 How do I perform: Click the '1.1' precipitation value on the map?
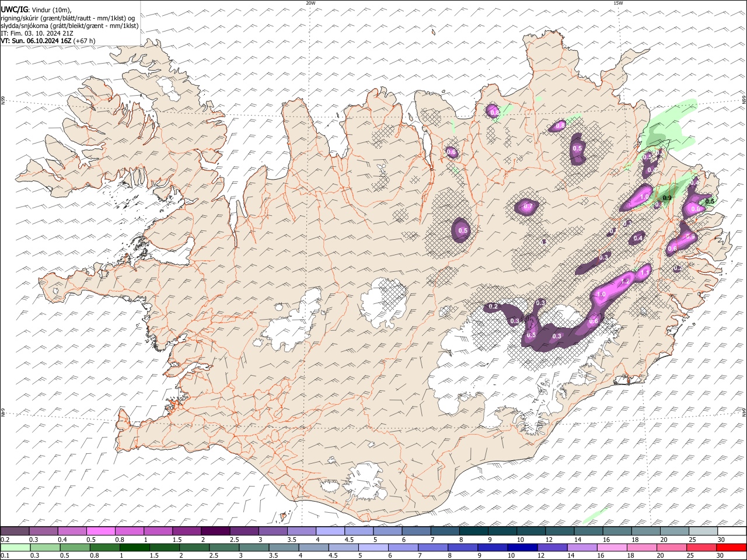pos(645,272)
